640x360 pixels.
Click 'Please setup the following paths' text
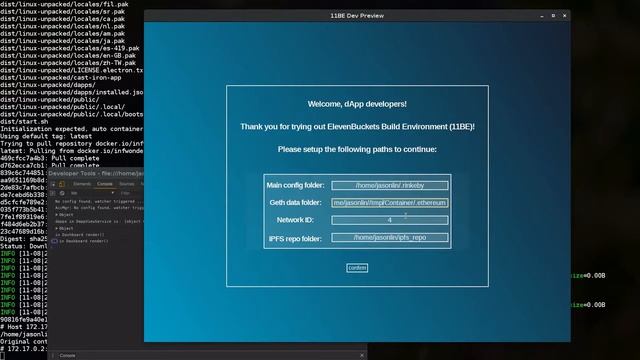[357, 149]
